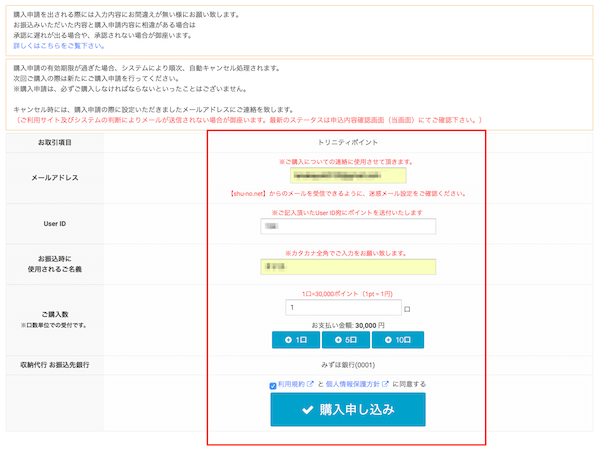
Task: Click the external link icon beside 個人情報保護方針
Action: coord(385,384)
